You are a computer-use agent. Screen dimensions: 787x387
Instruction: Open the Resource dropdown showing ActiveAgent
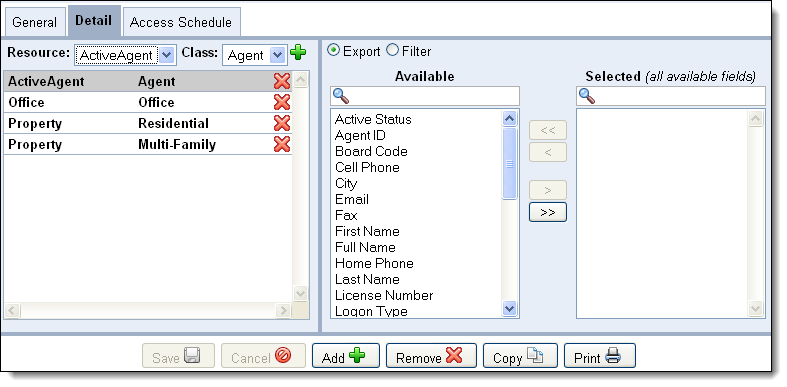pyautogui.click(x=125, y=55)
